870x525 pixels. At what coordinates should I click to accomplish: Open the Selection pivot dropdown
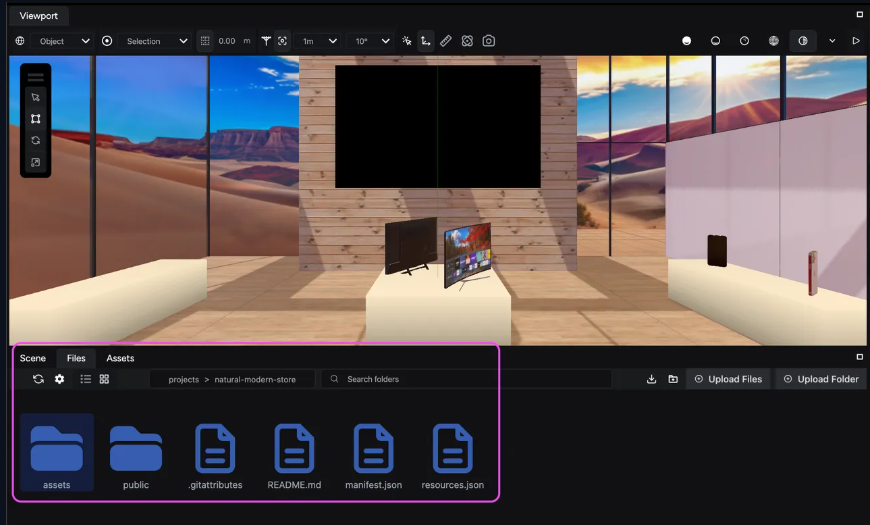click(x=155, y=41)
